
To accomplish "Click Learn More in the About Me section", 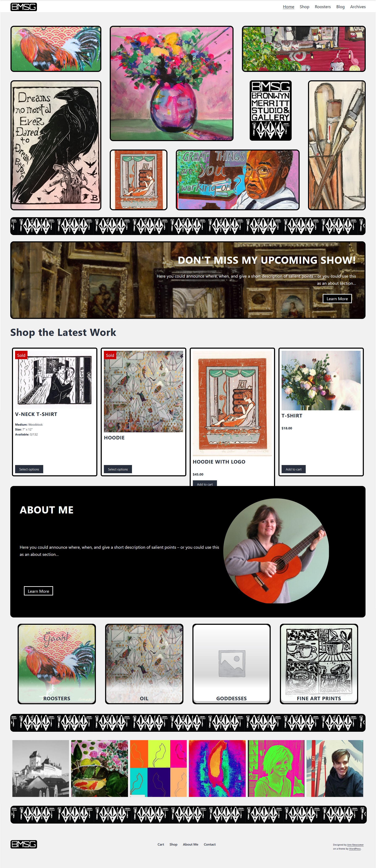I will (38, 591).
